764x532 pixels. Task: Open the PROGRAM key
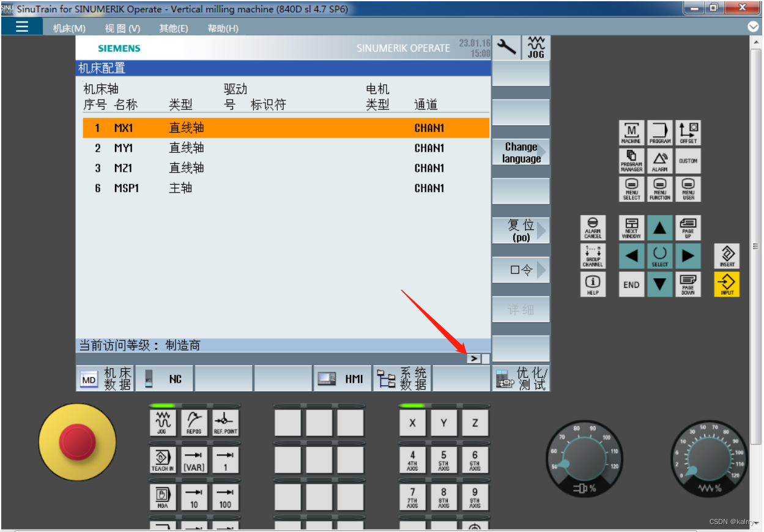pyautogui.click(x=660, y=133)
